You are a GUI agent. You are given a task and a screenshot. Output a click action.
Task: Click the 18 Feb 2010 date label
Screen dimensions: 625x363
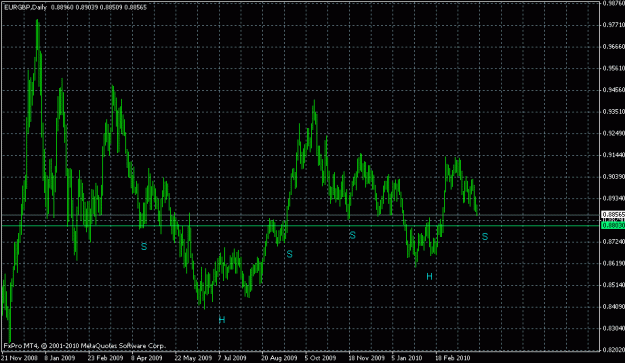click(453, 358)
